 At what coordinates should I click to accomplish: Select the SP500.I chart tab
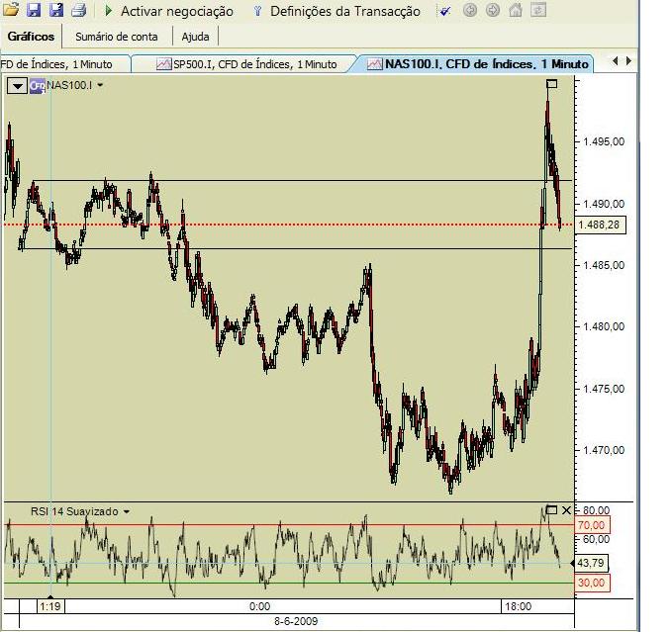click(x=246, y=64)
